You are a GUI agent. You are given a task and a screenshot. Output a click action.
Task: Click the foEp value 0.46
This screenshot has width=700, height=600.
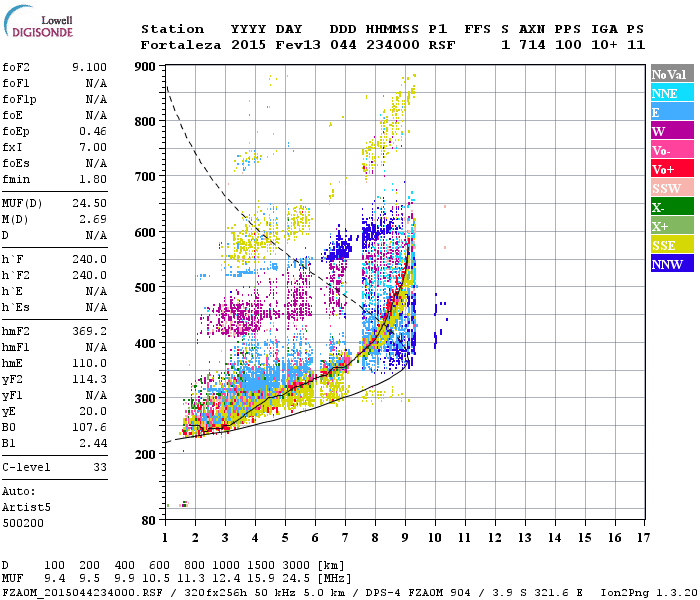(x=93, y=131)
